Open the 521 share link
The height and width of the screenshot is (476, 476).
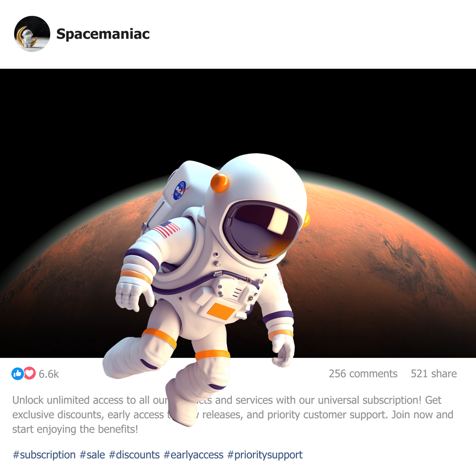click(434, 374)
